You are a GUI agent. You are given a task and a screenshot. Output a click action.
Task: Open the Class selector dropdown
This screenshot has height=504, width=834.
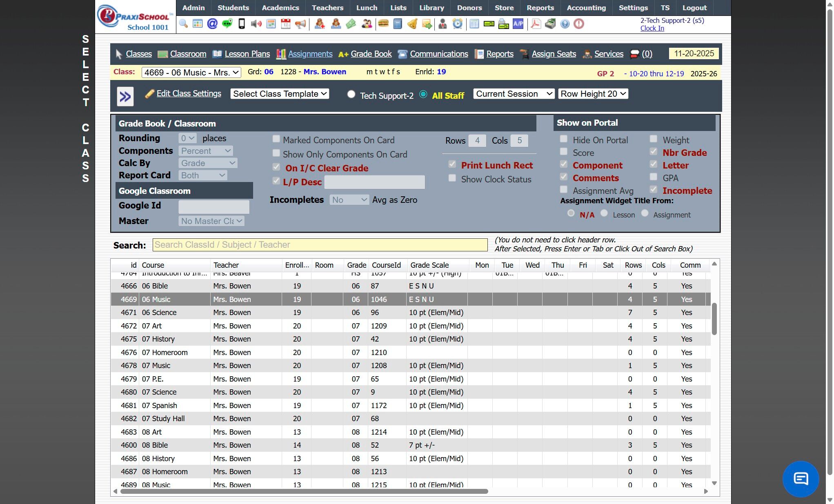click(191, 73)
